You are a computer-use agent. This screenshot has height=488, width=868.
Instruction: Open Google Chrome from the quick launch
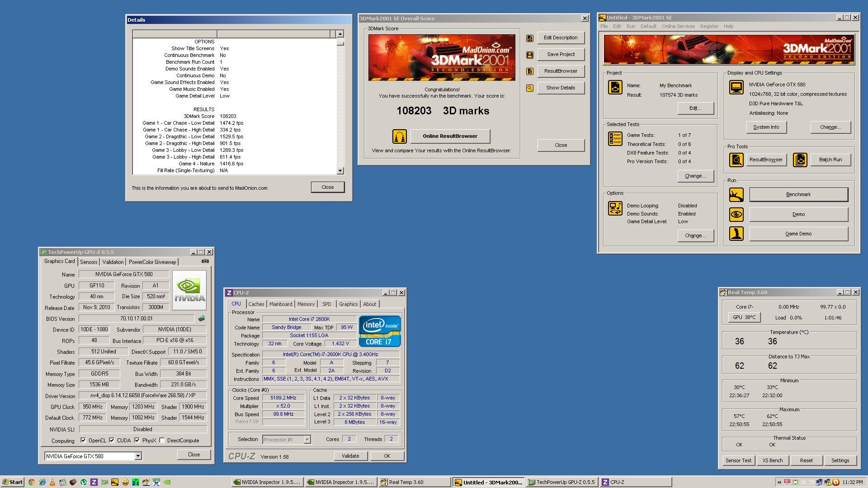tap(31, 482)
